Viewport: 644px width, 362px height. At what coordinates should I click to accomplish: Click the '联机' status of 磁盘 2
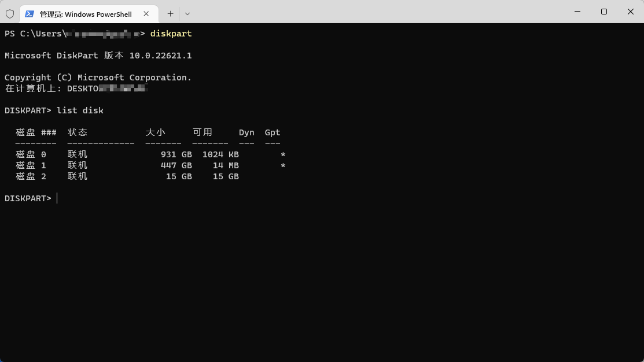tap(78, 176)
